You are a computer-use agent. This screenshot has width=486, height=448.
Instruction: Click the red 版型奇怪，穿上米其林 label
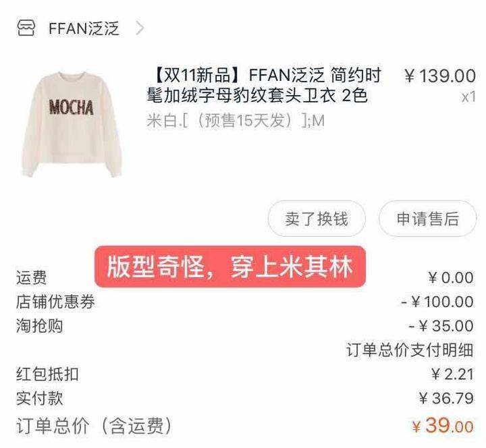[230, 267]
